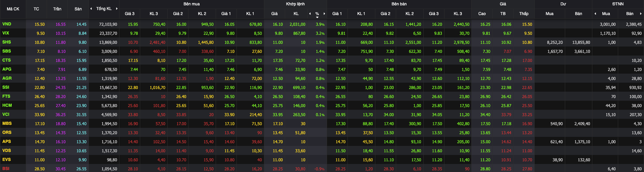Click the 3.9% change in VND row

pos(320,24)
